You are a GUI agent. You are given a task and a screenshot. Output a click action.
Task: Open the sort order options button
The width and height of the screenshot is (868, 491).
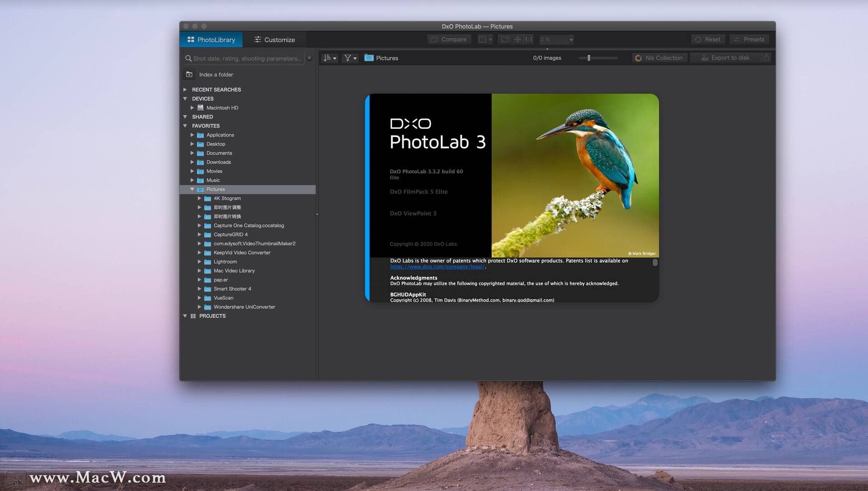pyautogui.click(x=330, y=58)
